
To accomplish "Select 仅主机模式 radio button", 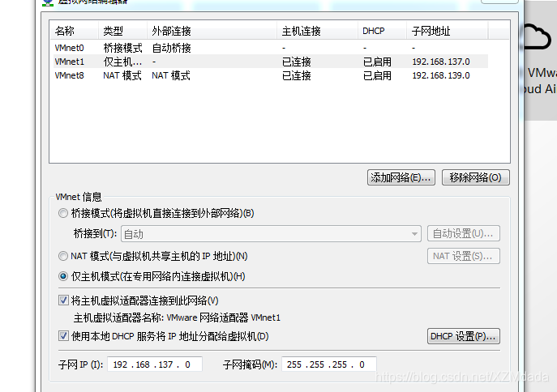I will (63, 276).
